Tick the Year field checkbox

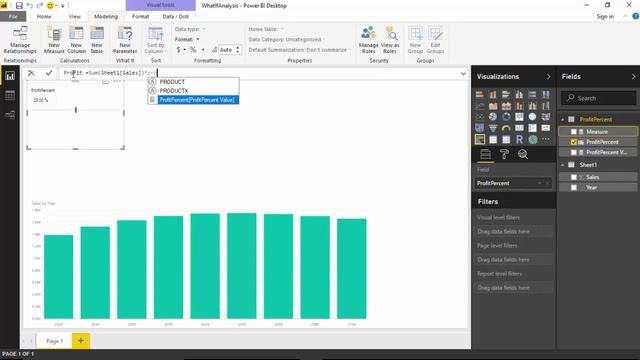pyautogui.click(x=573, y=188)
